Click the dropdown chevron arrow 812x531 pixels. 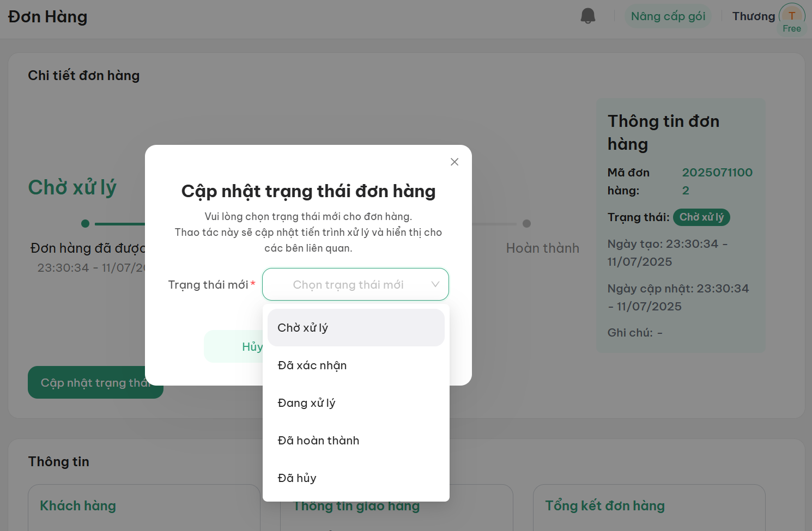[435, 284]
